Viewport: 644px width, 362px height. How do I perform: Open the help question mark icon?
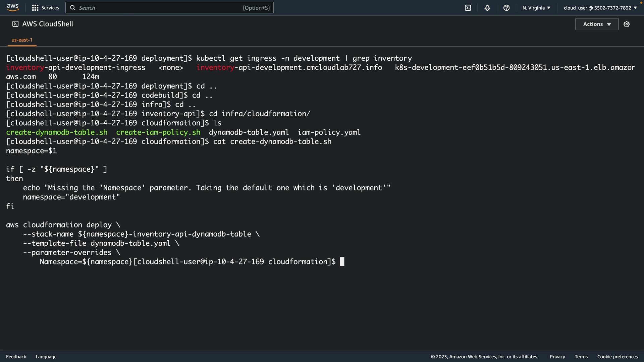point(506,8)
